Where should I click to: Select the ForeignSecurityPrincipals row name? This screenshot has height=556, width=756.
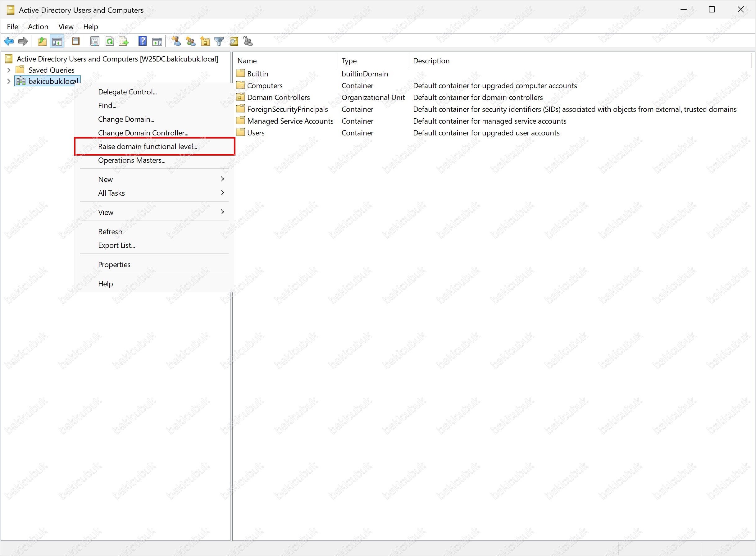coord(287,109)
